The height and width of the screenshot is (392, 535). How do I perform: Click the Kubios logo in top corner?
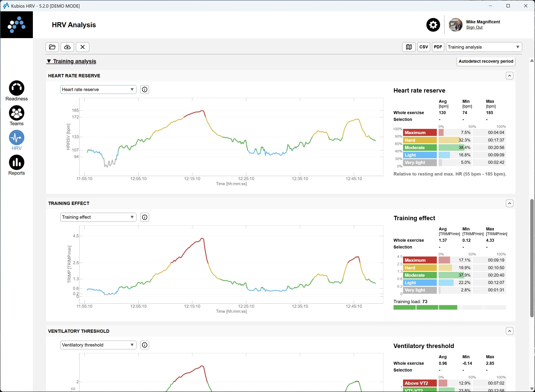[17, 25]
